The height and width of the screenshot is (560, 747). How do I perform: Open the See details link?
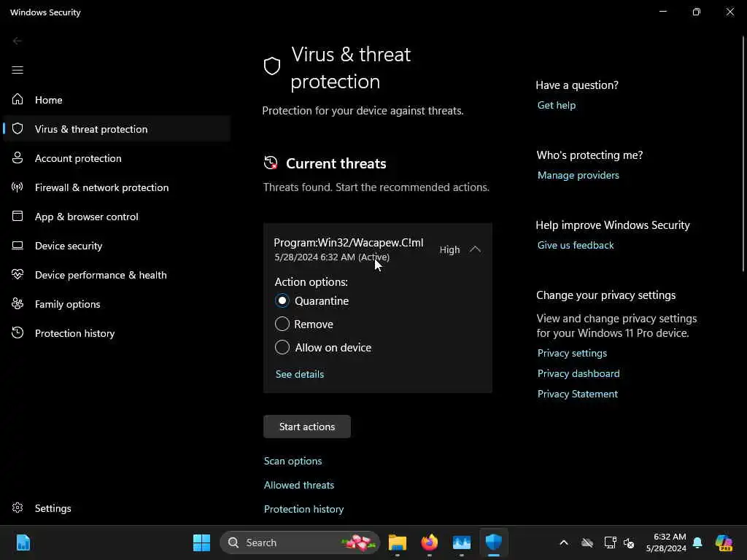click(300, 374)
